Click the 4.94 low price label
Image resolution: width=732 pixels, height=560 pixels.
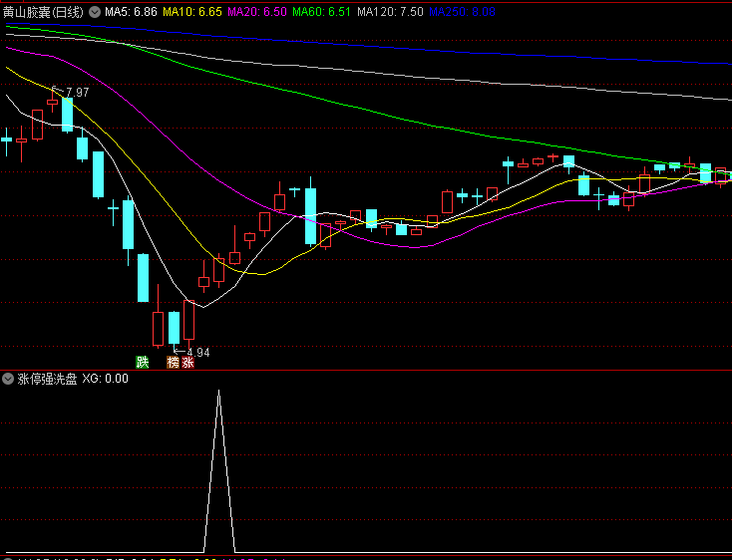click(x=197, y=353)
